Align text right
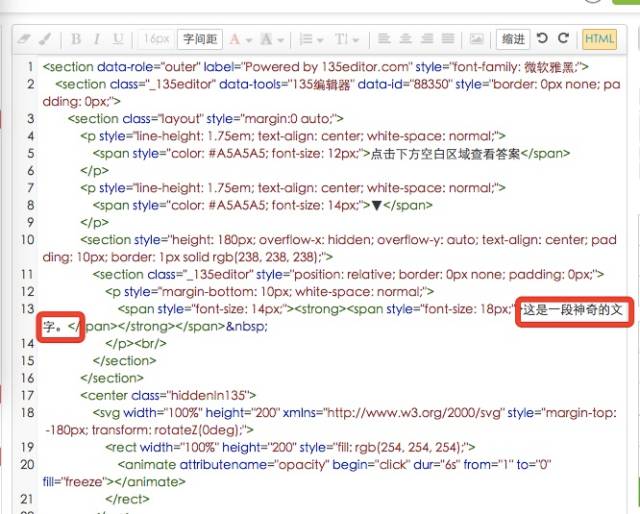This screenshot has width=640, height=514. click(x=427, y=39)
